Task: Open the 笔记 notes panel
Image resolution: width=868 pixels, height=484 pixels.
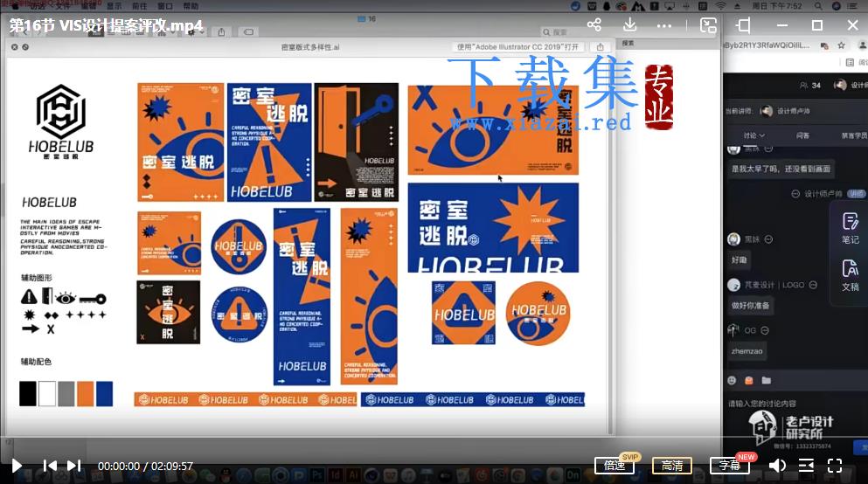Action: (x=851, y=228)
